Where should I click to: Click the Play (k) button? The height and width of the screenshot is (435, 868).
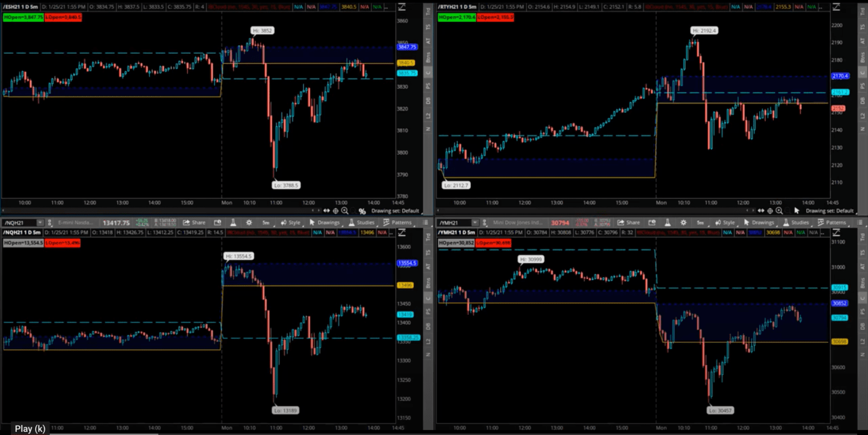[x=30, y=428]
